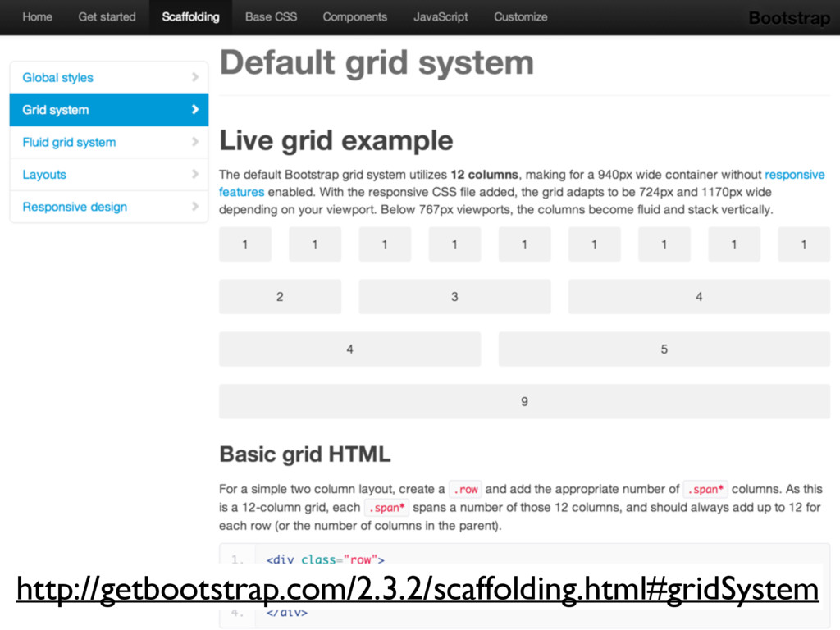
Task: Select the Scaffolding nav tab
Action: tap(190, 17)
